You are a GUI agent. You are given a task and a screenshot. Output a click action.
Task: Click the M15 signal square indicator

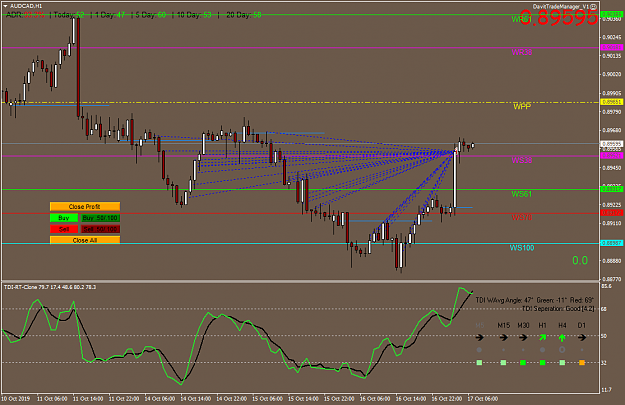pos(504,363)
